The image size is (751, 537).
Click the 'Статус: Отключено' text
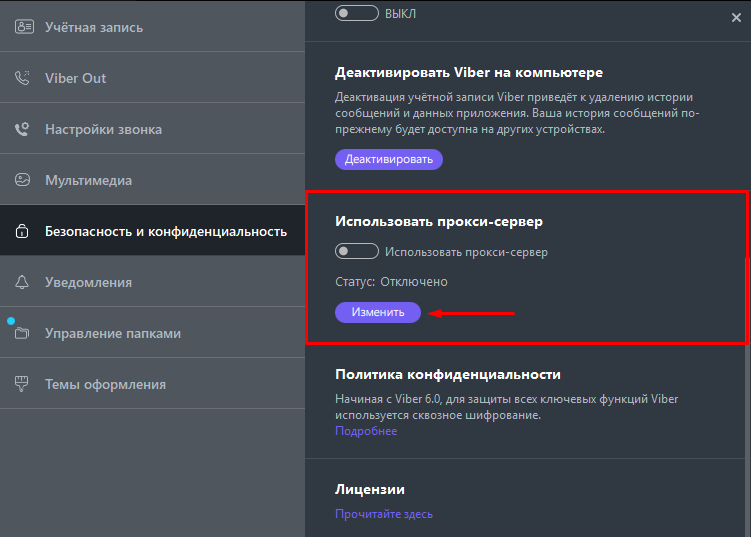tap(391, 282)
